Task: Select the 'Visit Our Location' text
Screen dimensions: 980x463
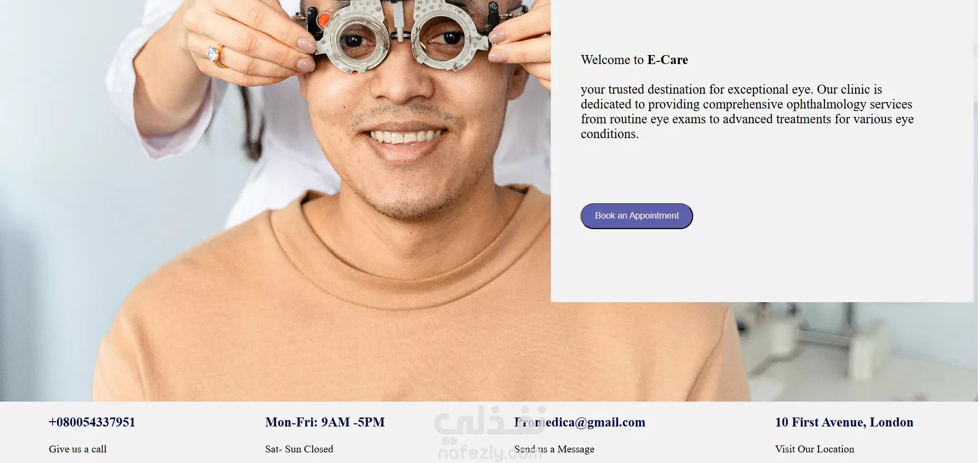Action: point(814,449)
